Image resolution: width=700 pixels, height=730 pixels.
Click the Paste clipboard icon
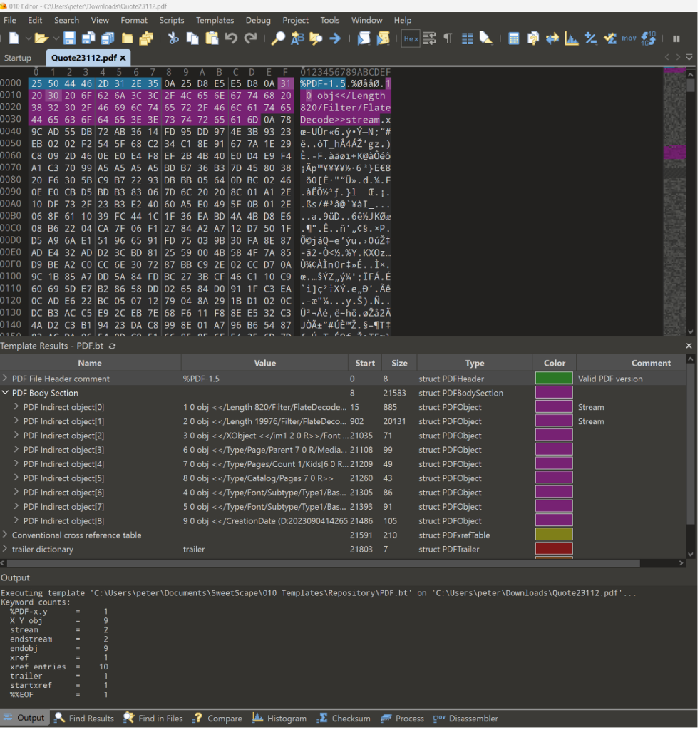coord(212,38)
